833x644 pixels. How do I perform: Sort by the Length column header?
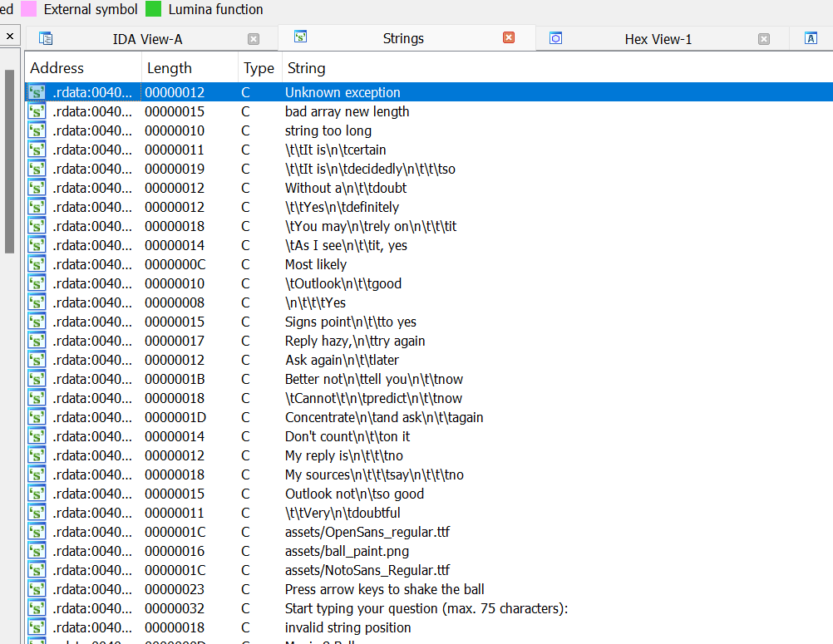[169, 68]
